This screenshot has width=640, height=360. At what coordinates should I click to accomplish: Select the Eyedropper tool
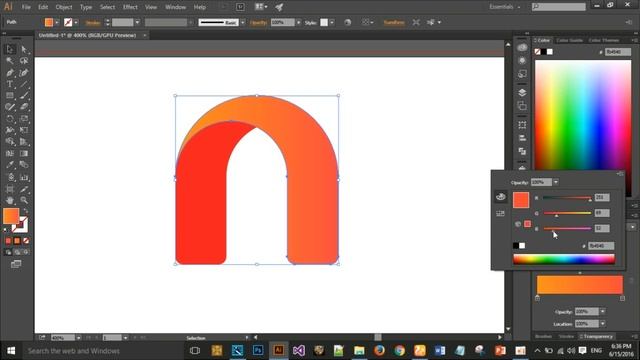[x=10, y=165]
